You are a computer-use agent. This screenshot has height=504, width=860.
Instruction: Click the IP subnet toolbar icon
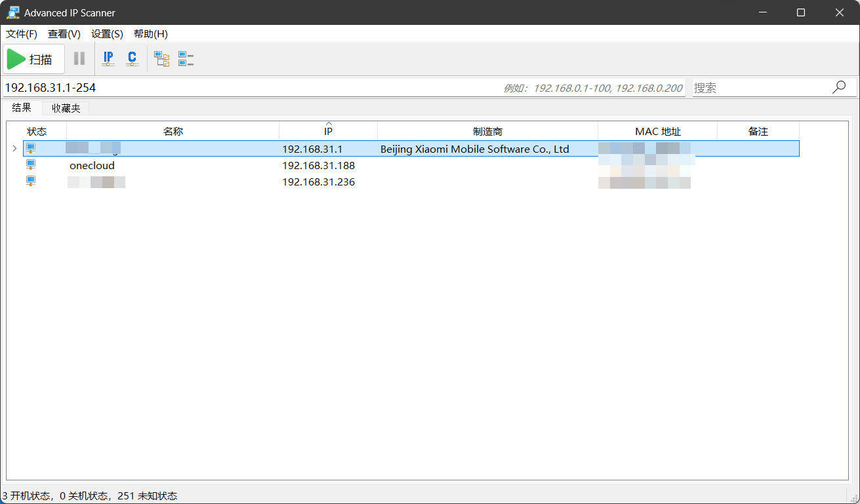tap(108, 59)
